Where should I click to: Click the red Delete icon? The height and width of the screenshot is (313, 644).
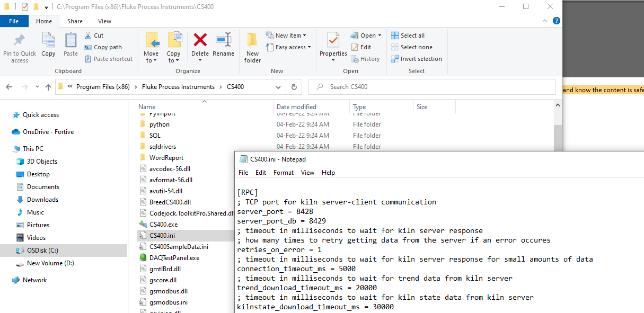pos(200,40)
